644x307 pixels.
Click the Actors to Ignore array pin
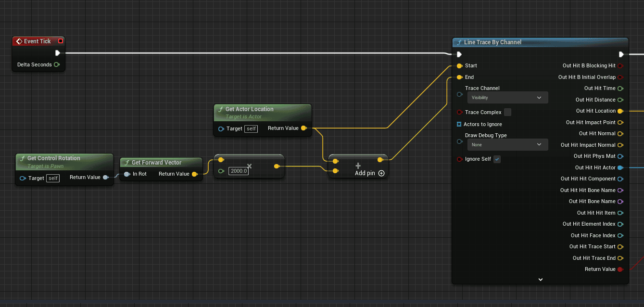coord(459,124)
